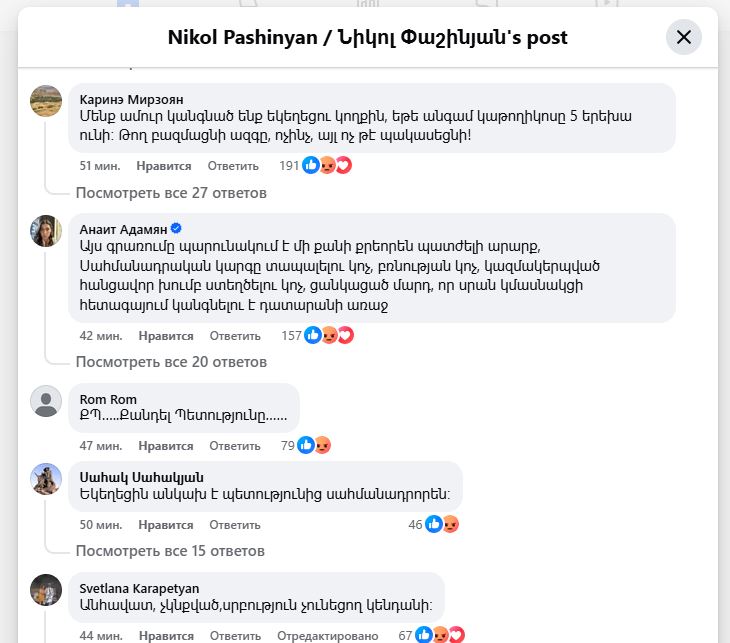Image resolution: width=730 pixels, height=643 pixels.
Task: Open Анаит Адамян's profile picture
Action: [46, 230]
